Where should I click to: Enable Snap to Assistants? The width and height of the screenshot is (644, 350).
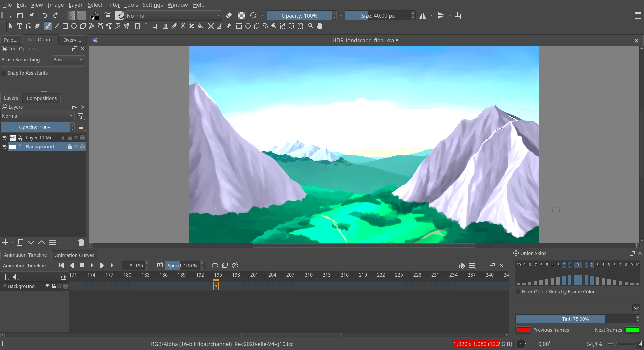tap(3, 73)
